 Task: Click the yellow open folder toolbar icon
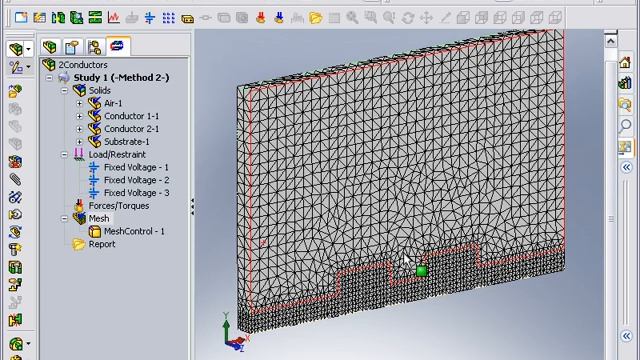316,18
